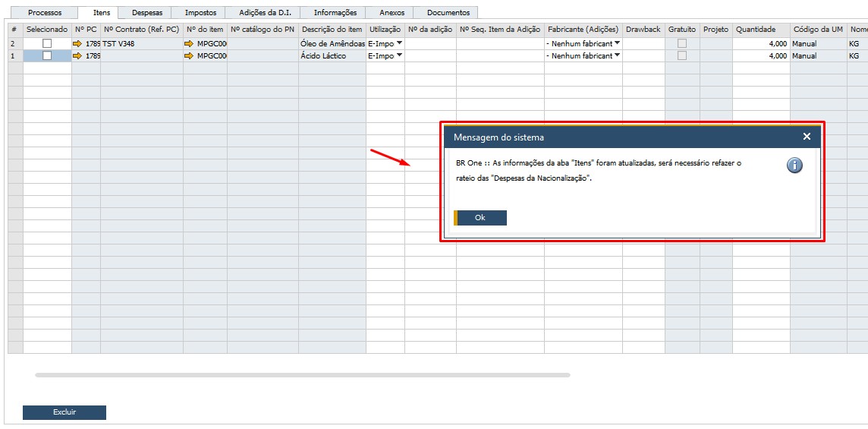Select the Nº da adição column header
The height and width of the screenshot is (429, 868).
[x=430, y=30]
